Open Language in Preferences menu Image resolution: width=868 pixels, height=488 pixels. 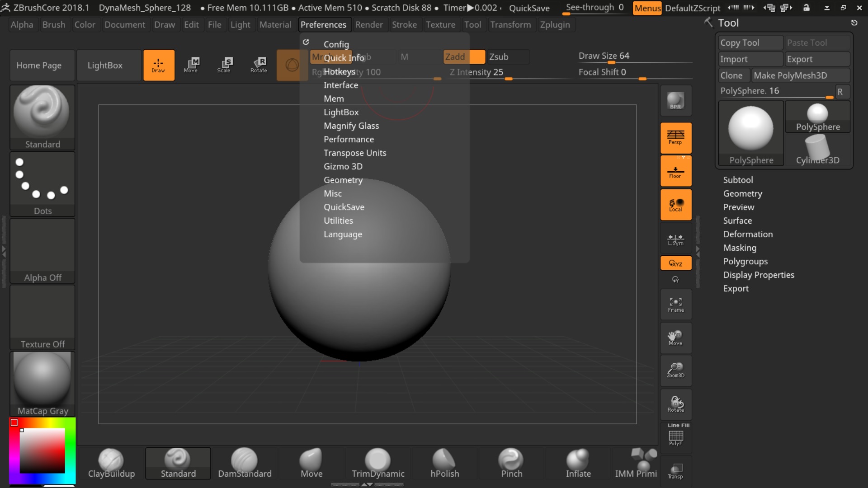(x=343, y=234)
